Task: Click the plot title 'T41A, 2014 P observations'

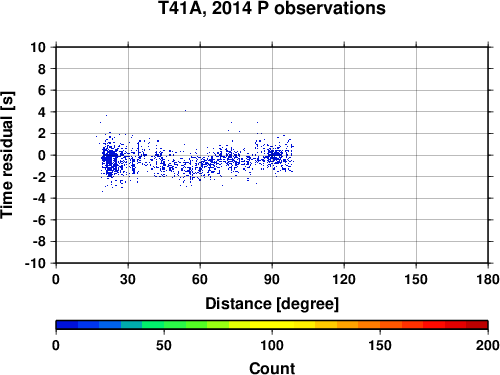Action: [x=272, y=8]
